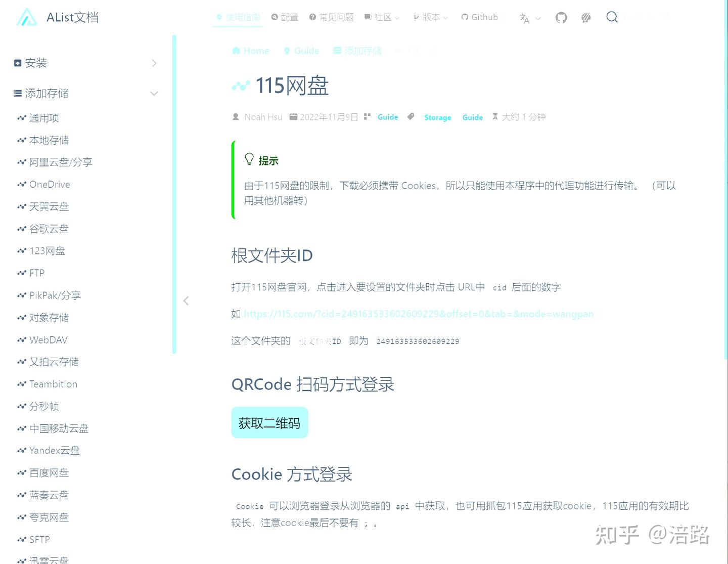This screenshot has height=564, width=728.
Task: Click the AList logo icon
Action: pos(27,17)
